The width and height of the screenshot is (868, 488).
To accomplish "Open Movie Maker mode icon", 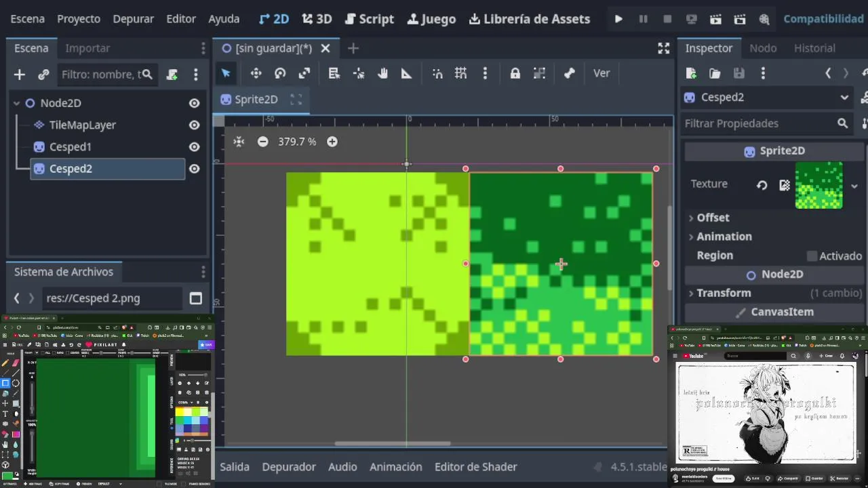I will tap(764, 19).
